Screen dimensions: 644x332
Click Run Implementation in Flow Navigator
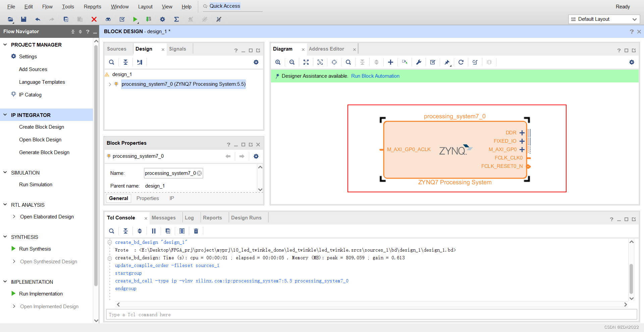click(41, 294)
